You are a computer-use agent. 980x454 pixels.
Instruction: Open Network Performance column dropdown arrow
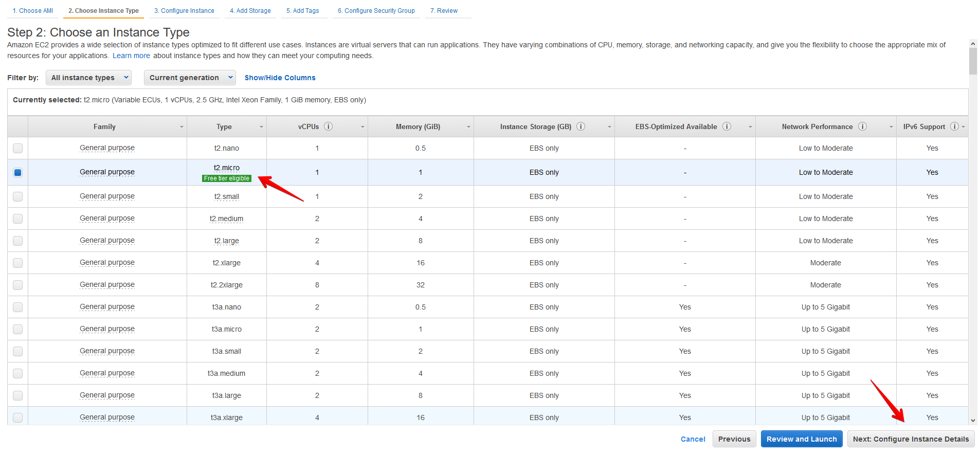click(891, 127)
